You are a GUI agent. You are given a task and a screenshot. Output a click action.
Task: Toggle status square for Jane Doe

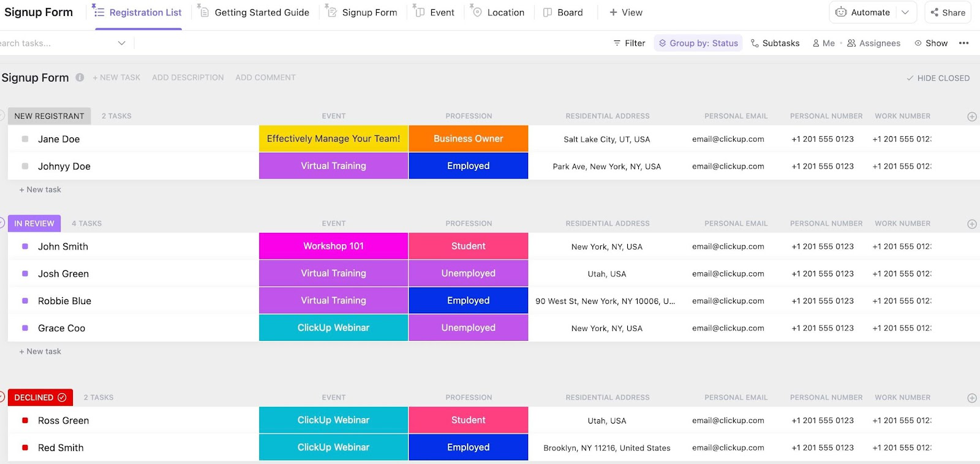click(x=25, y=139)
